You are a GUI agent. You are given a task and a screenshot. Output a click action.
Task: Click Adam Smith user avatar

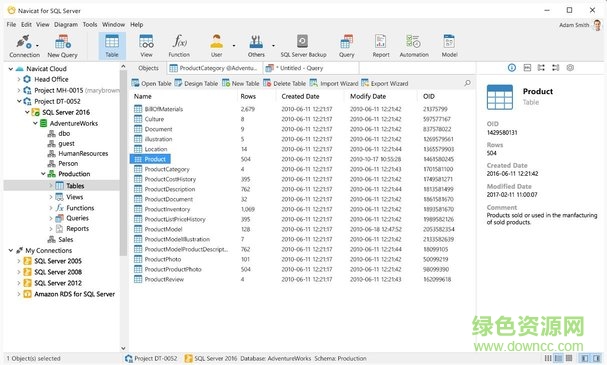point(597,25)
